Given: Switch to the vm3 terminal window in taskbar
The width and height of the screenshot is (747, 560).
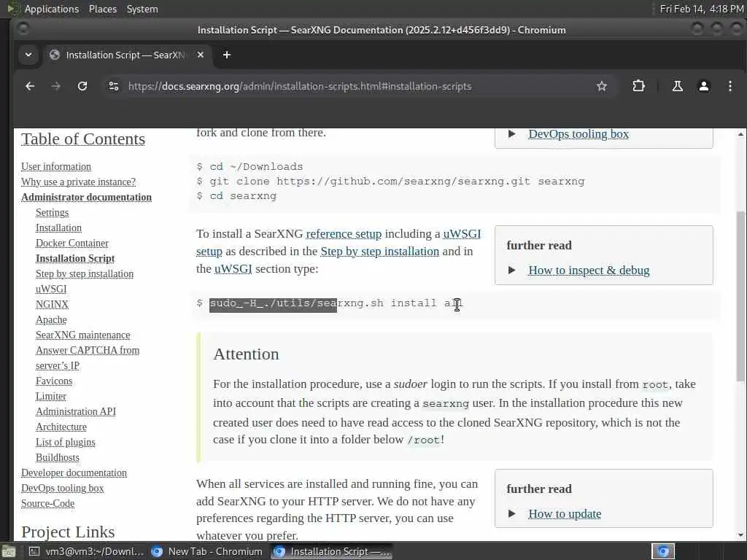Looking at the screenshot, I should 86,551.
